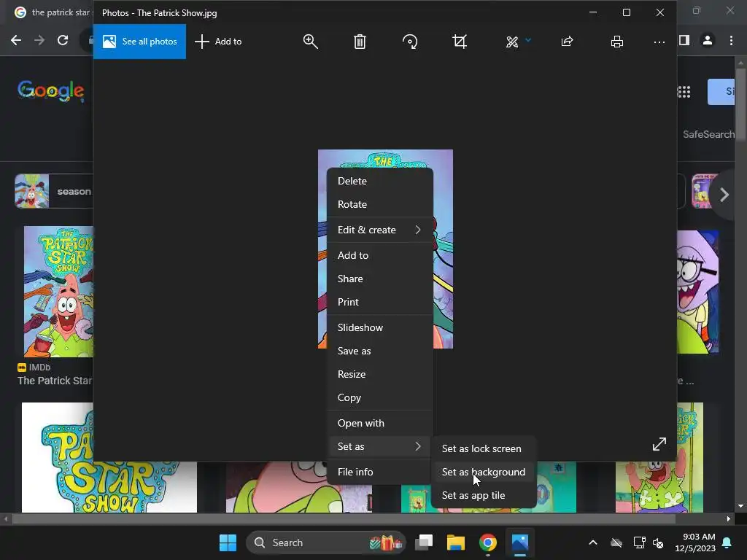Click the Print icon in Photos toolbar
This screenshot has height=560, width=747.
617,42
